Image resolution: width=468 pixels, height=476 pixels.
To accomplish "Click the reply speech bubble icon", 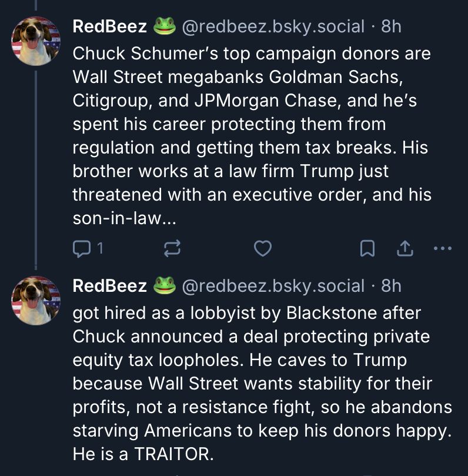I will 81,249.
